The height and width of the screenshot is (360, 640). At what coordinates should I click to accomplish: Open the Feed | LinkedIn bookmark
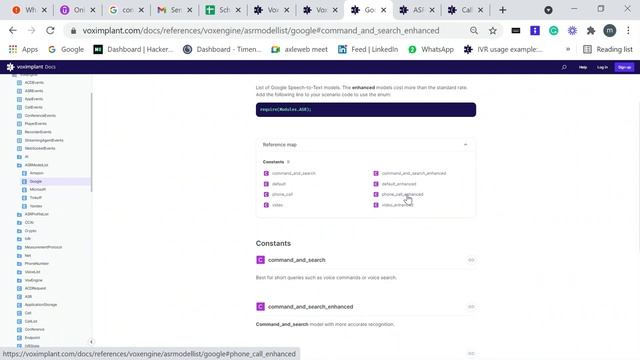[x=368, y=49]
